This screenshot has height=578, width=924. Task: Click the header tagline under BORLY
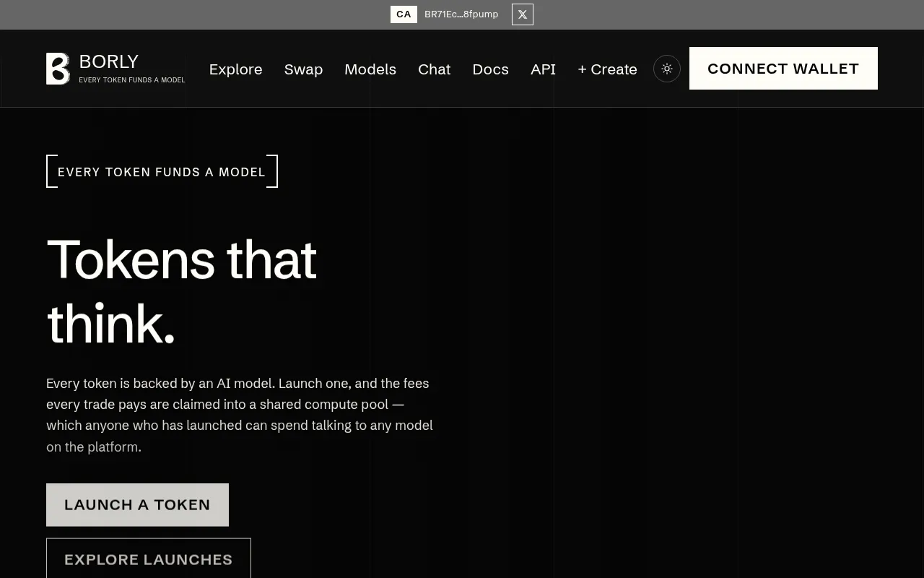[132, 80]
